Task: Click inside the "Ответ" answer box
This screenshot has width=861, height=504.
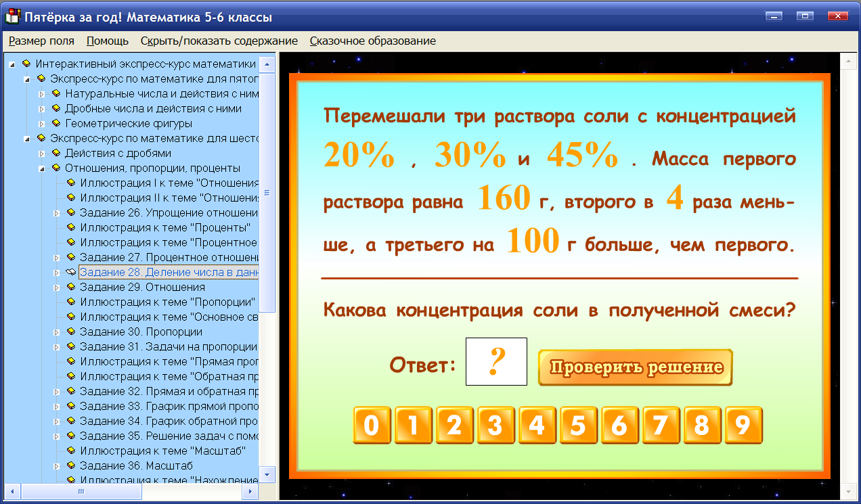Action: (x=496, y=361)
